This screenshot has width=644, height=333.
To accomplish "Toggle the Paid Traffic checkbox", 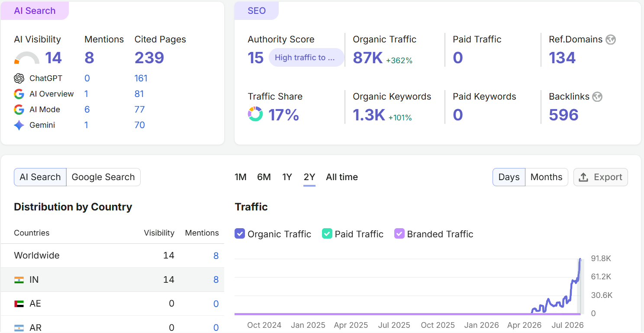I will pos(327,234).
